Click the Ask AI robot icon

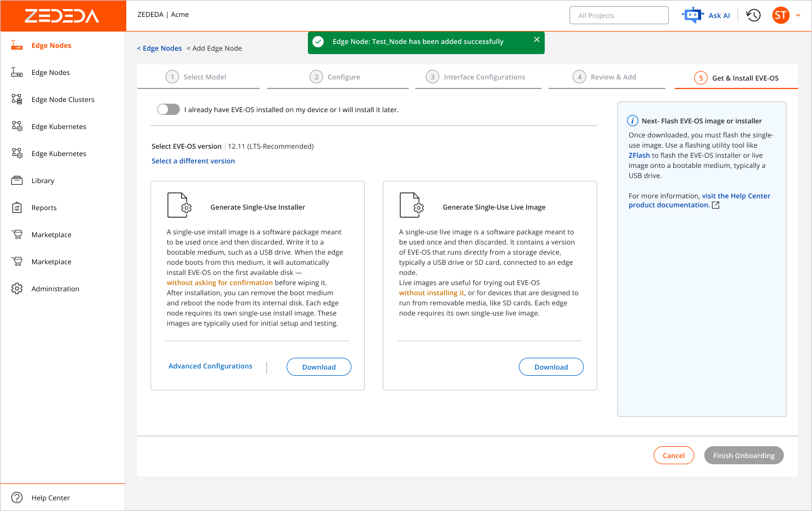pos(692,15)
